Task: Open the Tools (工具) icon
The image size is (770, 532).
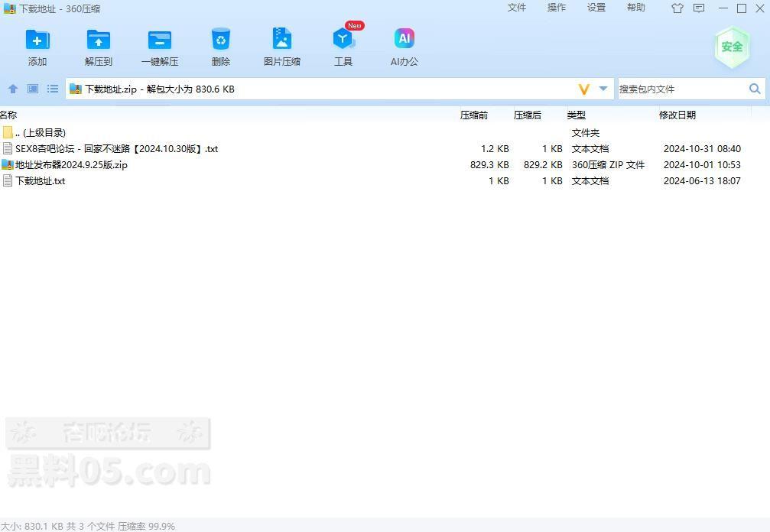Action: click(x=343, y=39)
